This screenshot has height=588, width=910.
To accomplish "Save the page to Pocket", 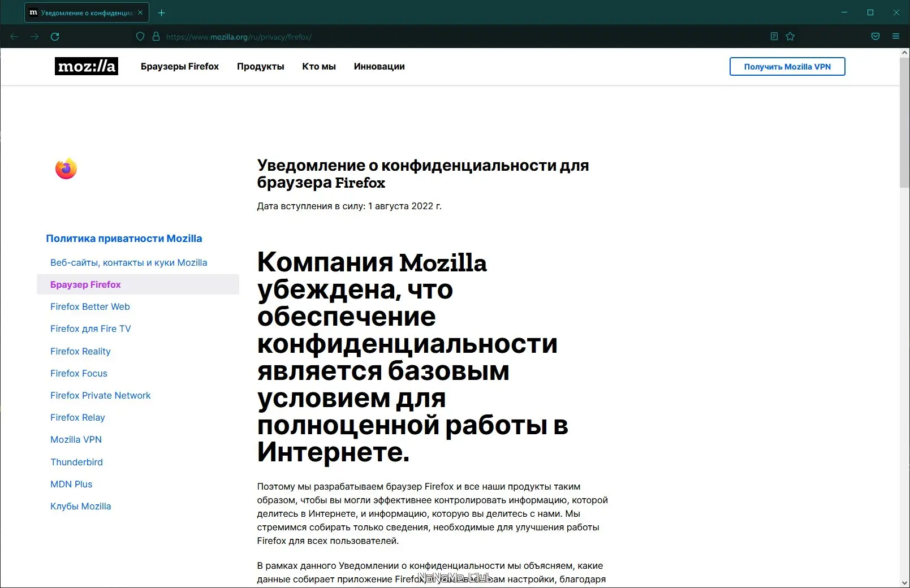I will (x=875, y=36).
